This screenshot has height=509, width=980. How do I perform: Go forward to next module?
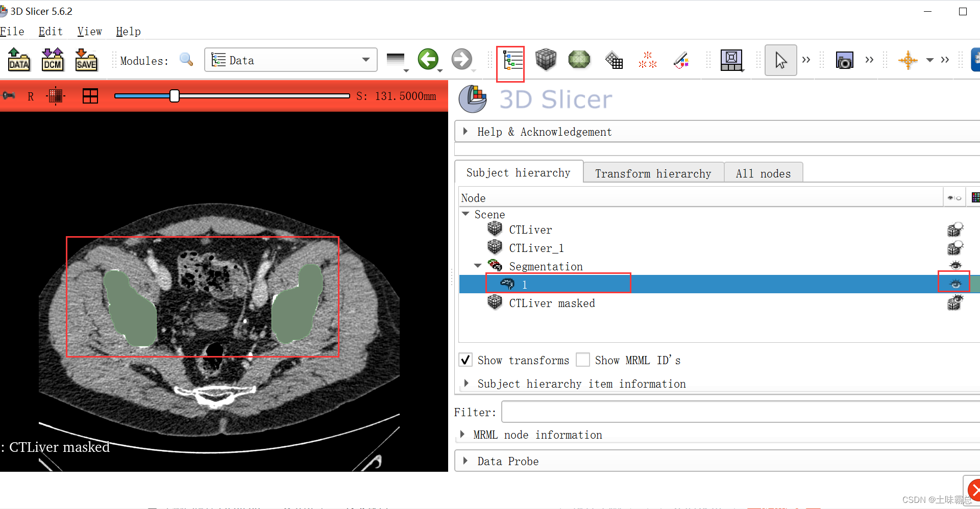462,59
